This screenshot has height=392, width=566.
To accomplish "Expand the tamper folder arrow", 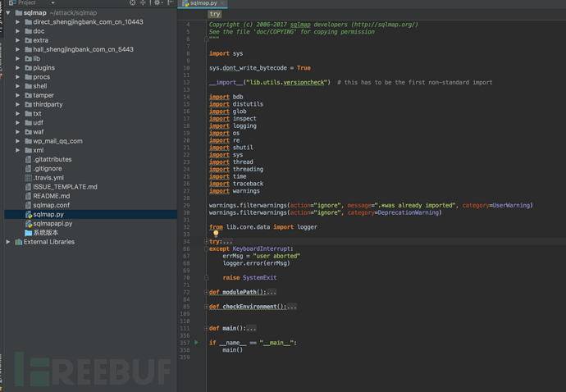I will (x=17, y=95).
